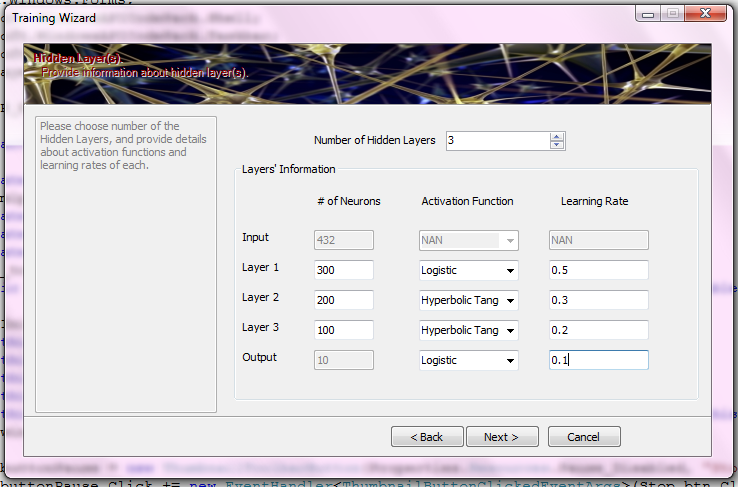Close the Training Wizard window

(706, 14)
